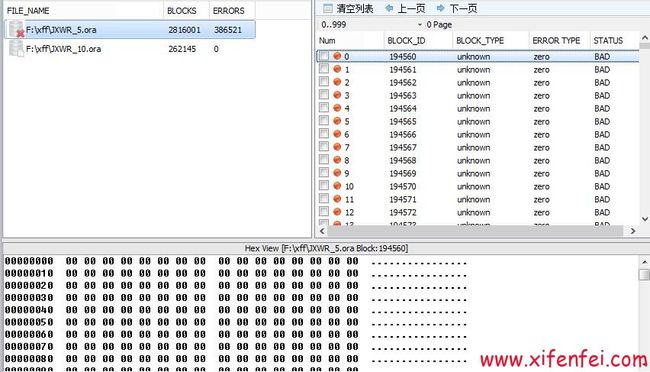Click the blocks count 2816001
This screenshot has width=650, height=372.
click(184, 30)
